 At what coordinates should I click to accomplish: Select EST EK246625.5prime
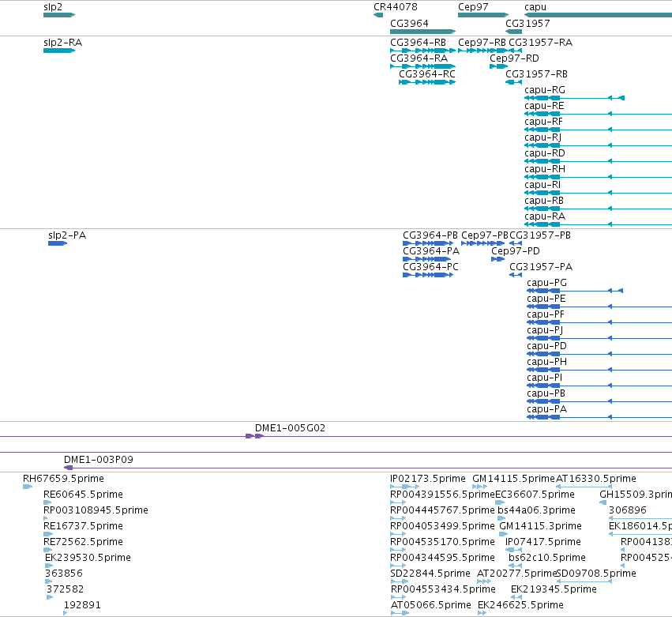coord(482,614)
